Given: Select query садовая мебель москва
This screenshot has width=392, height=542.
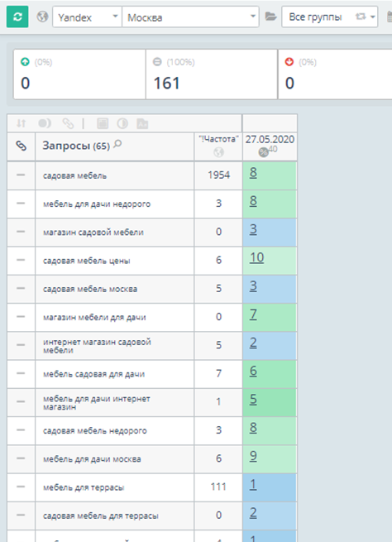Looking at the screenshot, I should [90, 289].
